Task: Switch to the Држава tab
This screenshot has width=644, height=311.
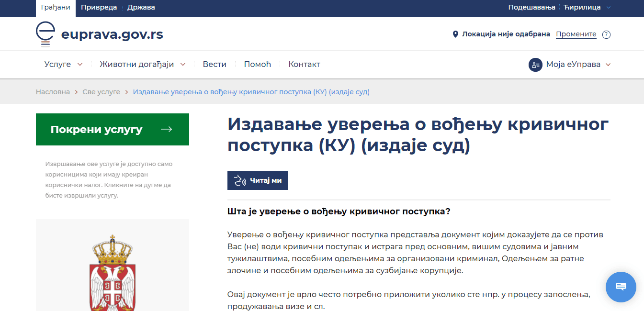Action: [141, 7]
